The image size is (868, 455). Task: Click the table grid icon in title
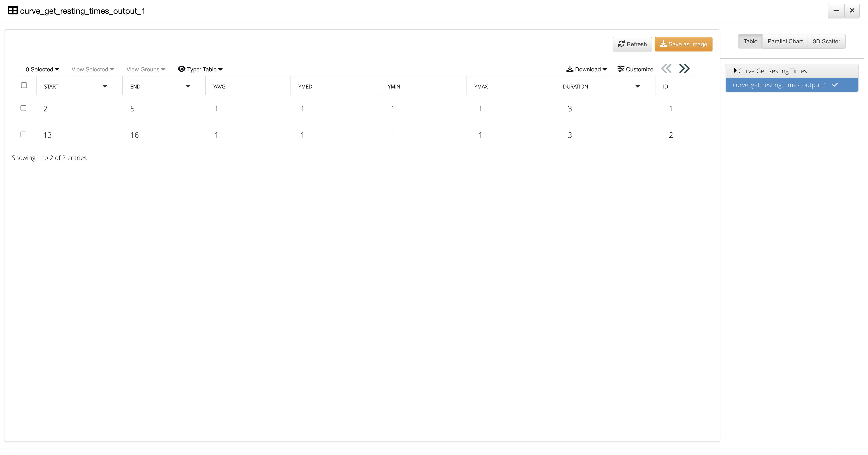pyautogui.click(x=13, y=10)
